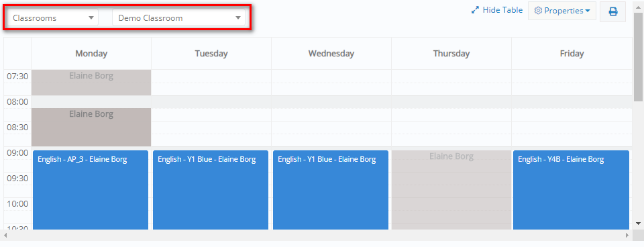The width and height of the screenshot is (644, 247).
Task: Open English Y4B lesson on Friday
Action: pos(571,190)
